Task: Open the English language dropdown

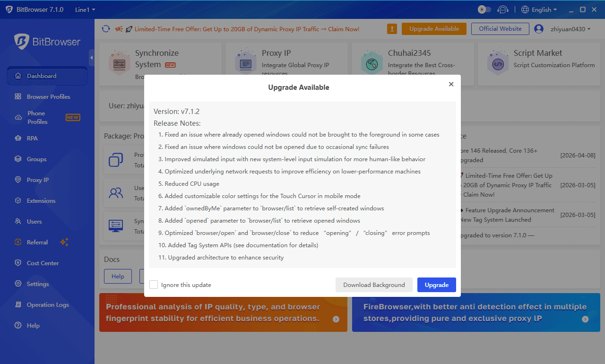Action: [539, 9]
